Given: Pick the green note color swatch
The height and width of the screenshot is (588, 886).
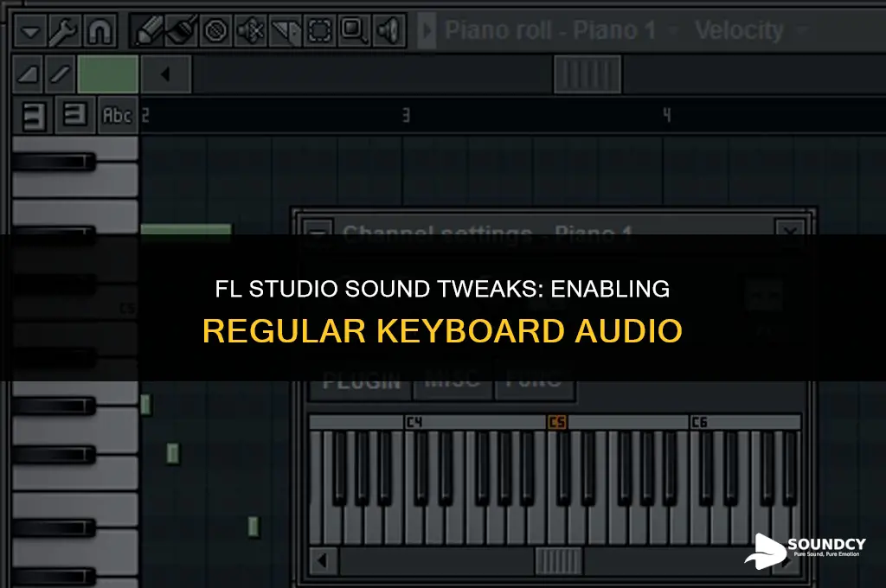Looking at the screenshot, I should (108, 74).
